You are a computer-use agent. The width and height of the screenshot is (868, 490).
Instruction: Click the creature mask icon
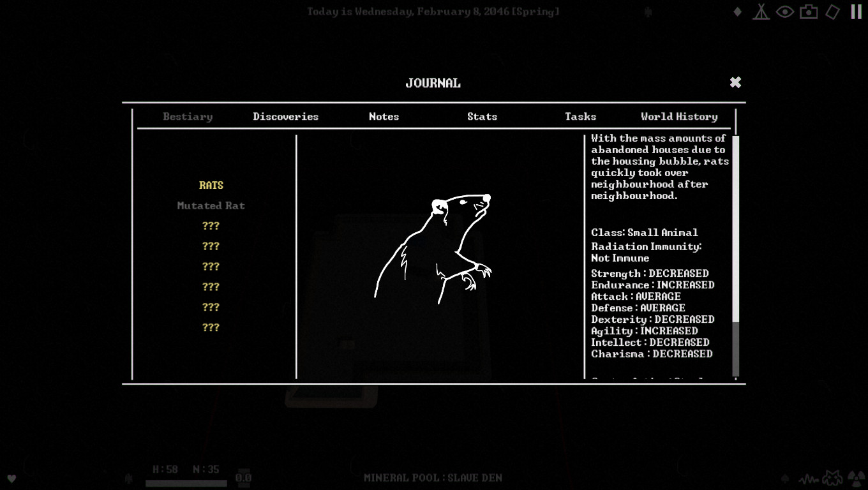[x=832, y=478]
